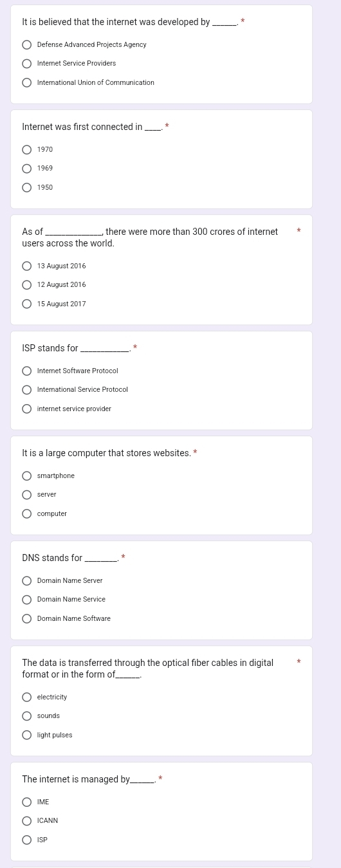Screen dimensions: 341x868
Task: Choose light pulses answer
Action: pos(27,735)
